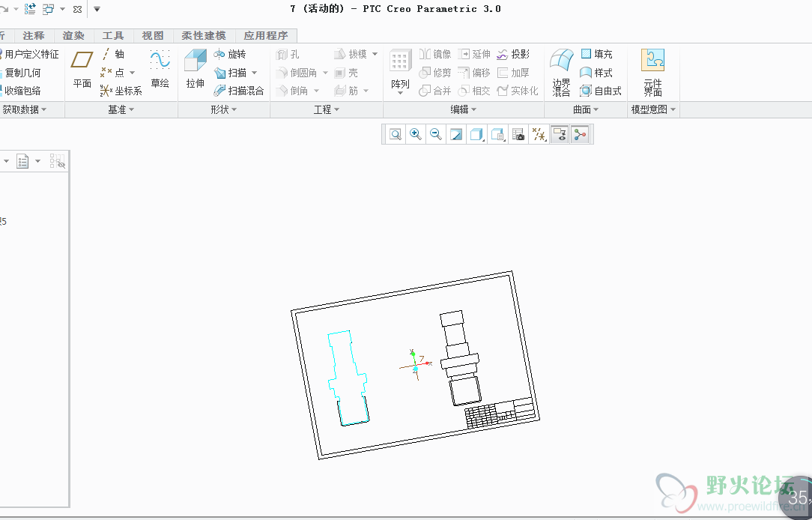The height and width of the screenshot is (520, 812).
Task: Open the 扫描 sweep dropdown arrow
Action: pyautogui.click(x=254, y=73)
